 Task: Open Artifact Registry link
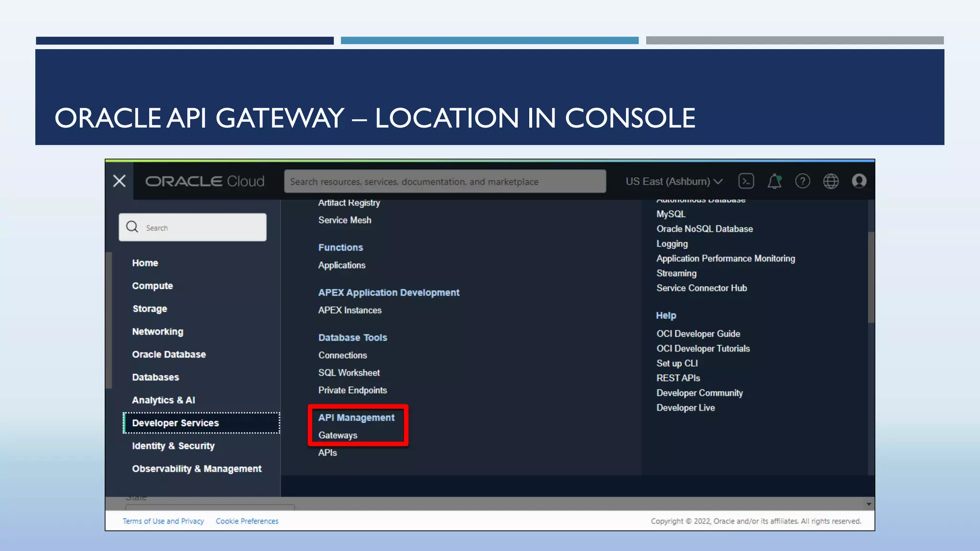tap(349, 203)
